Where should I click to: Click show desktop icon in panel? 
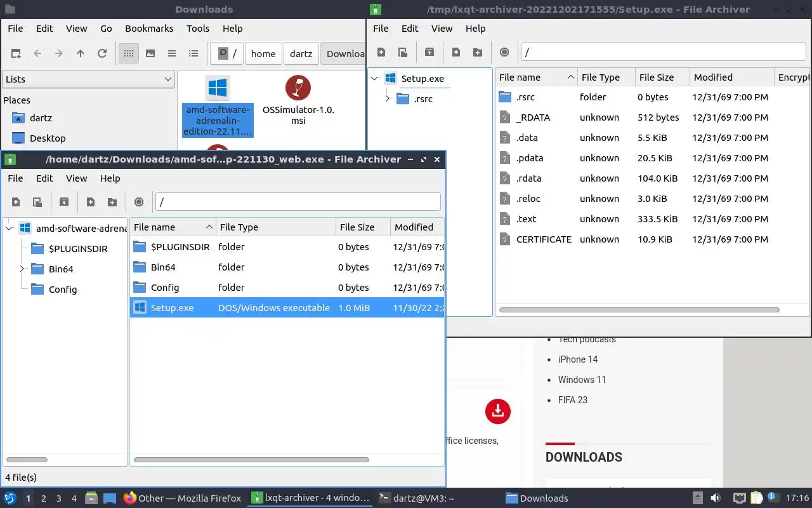(x=109, y=498)
